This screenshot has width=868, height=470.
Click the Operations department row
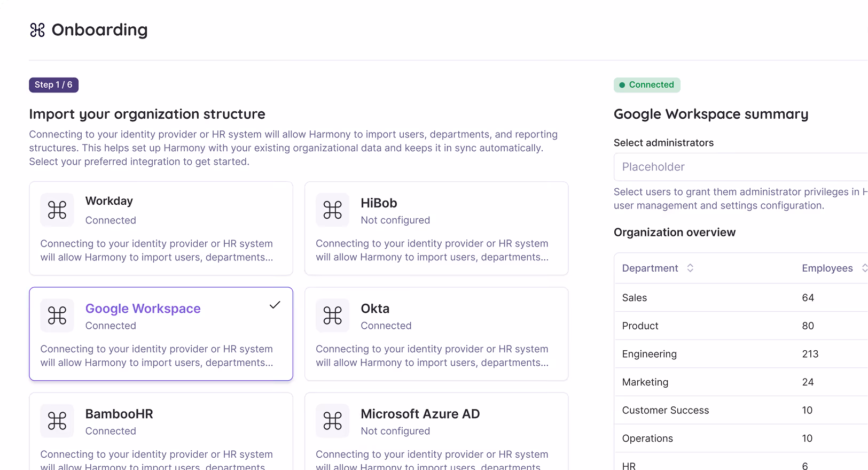coord(741,438)
